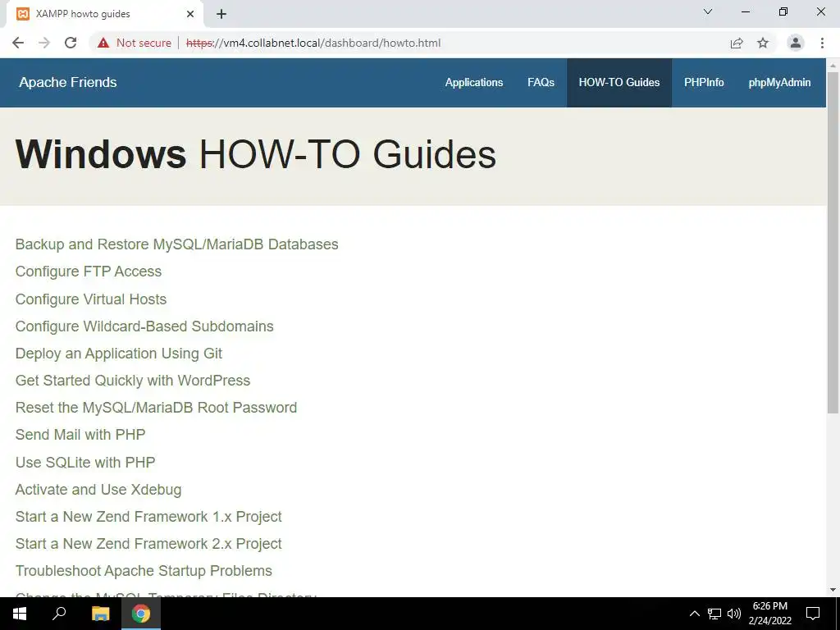Click the Apache Friends brand link
Viewport: 840px width, 630px height.
[x=68, y=83]
